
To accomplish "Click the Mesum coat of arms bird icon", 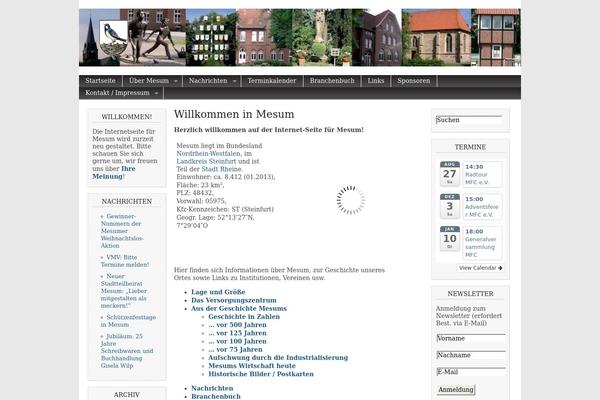I will (113, 39).
